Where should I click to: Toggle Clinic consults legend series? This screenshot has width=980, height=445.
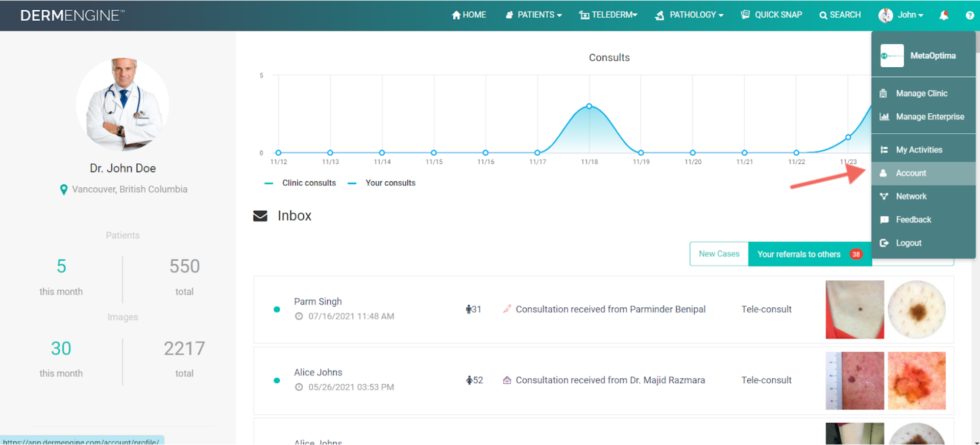point(300,183)
